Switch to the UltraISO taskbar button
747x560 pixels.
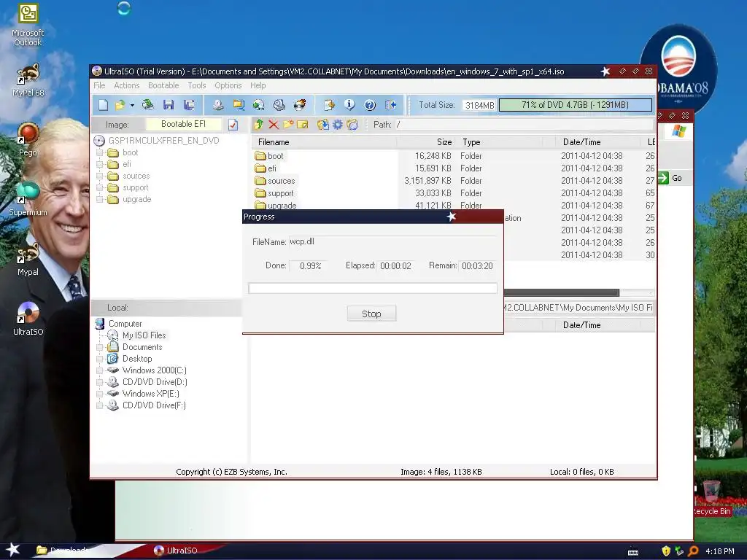175,551
